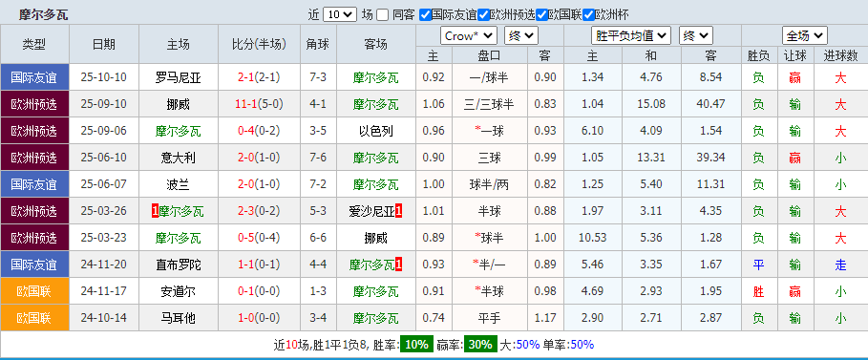The height and width of the screenshot is (360, 868).
Task: Select the 盘口 column header
Action: click(489, 55)
